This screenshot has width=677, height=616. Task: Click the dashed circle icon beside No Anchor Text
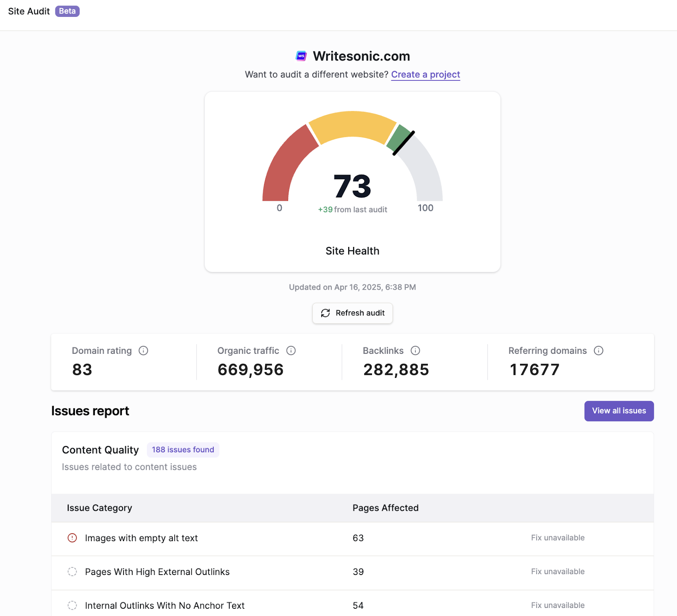click(72, 605)
